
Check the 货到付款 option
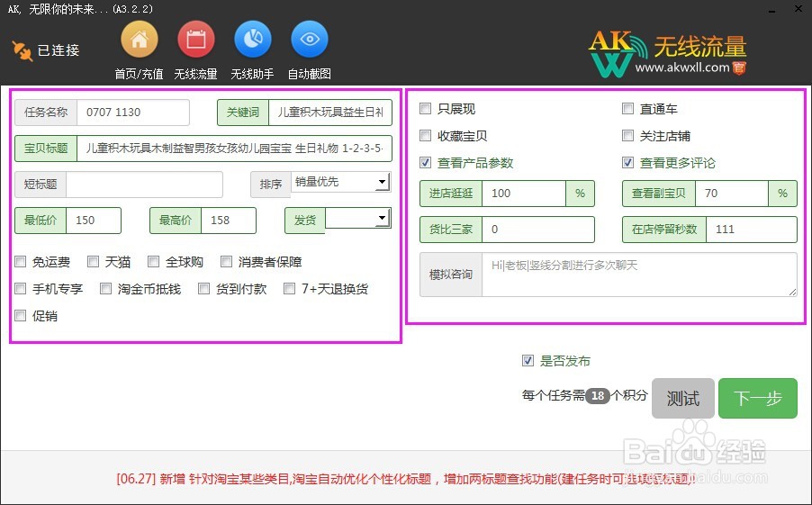pyautogui.click(x=204, y=288)
